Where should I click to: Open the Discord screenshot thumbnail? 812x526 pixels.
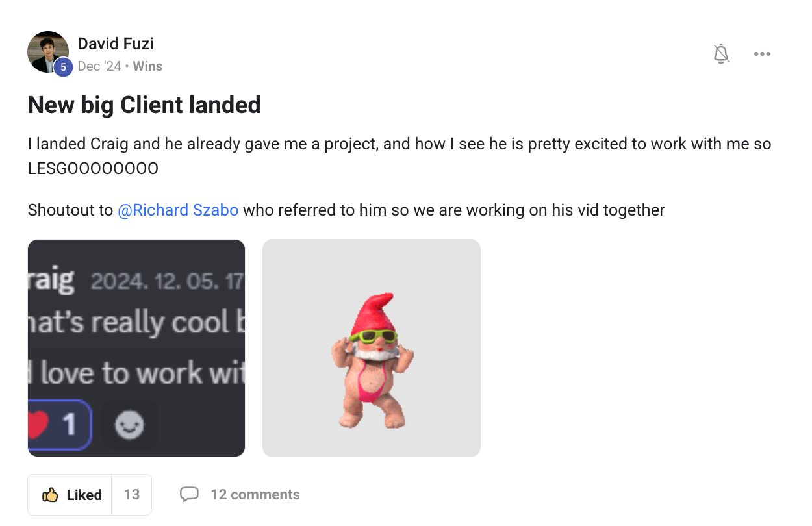[x=136, y=348]
